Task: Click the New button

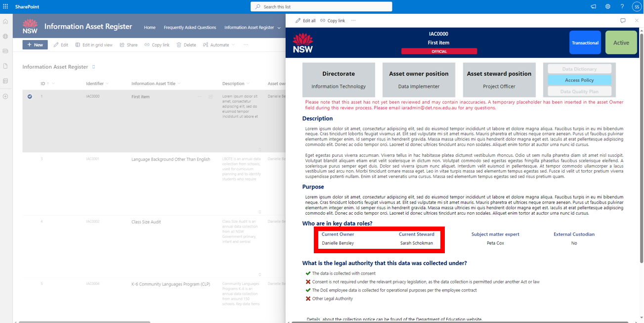Action: click(35, 45)
